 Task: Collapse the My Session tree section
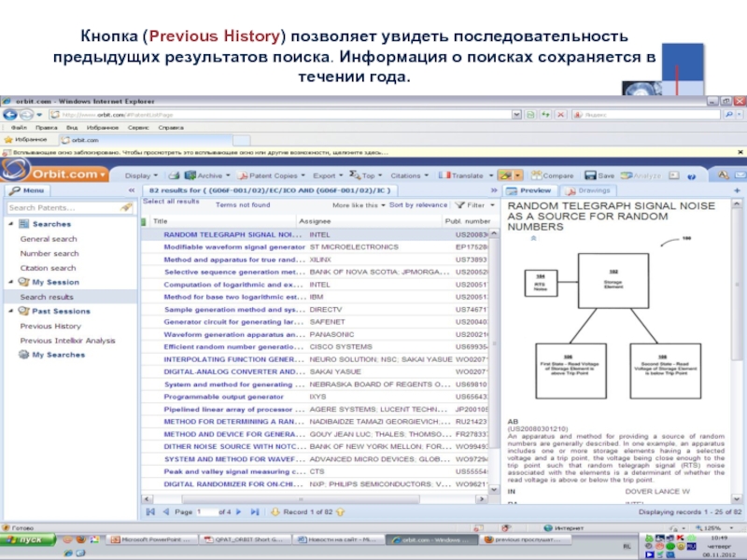(11, 282)
